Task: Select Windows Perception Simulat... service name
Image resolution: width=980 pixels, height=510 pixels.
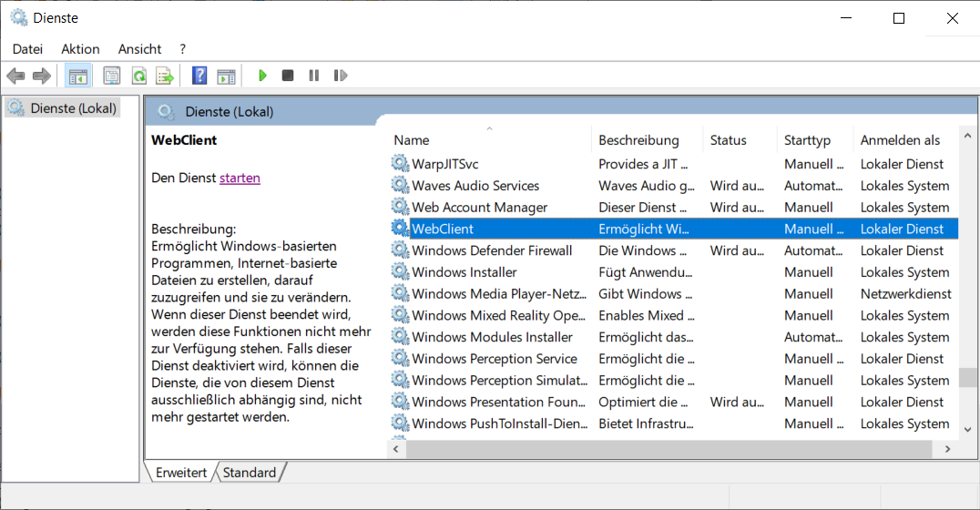Action: [x=500, y=380]
